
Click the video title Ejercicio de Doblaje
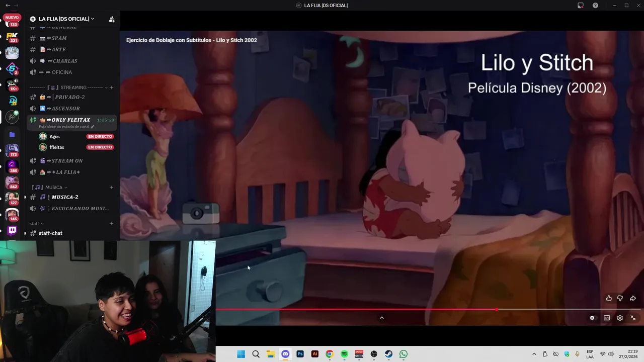tap(191, 40)
